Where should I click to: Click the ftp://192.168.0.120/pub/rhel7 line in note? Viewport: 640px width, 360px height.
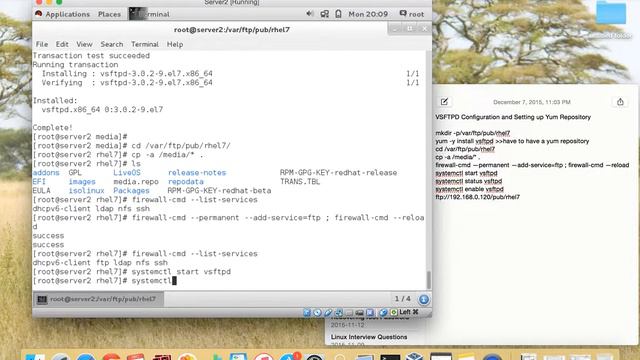[x=478, y=197]
